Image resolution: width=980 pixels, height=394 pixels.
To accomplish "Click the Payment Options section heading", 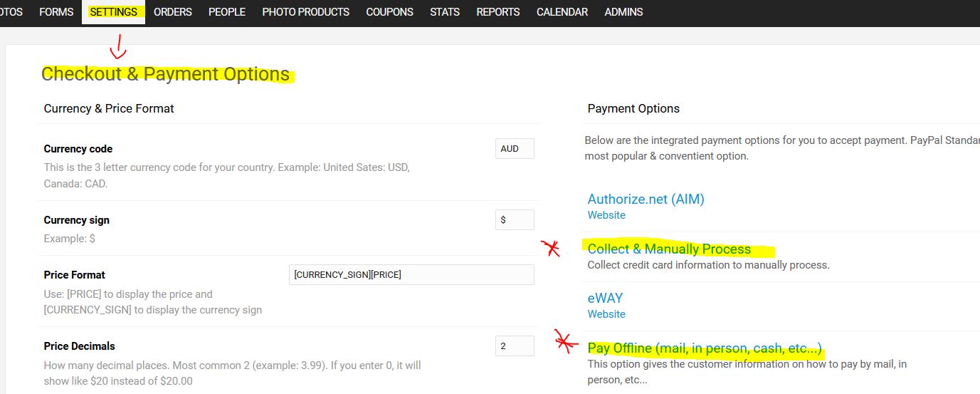I will tap(633, 108).
